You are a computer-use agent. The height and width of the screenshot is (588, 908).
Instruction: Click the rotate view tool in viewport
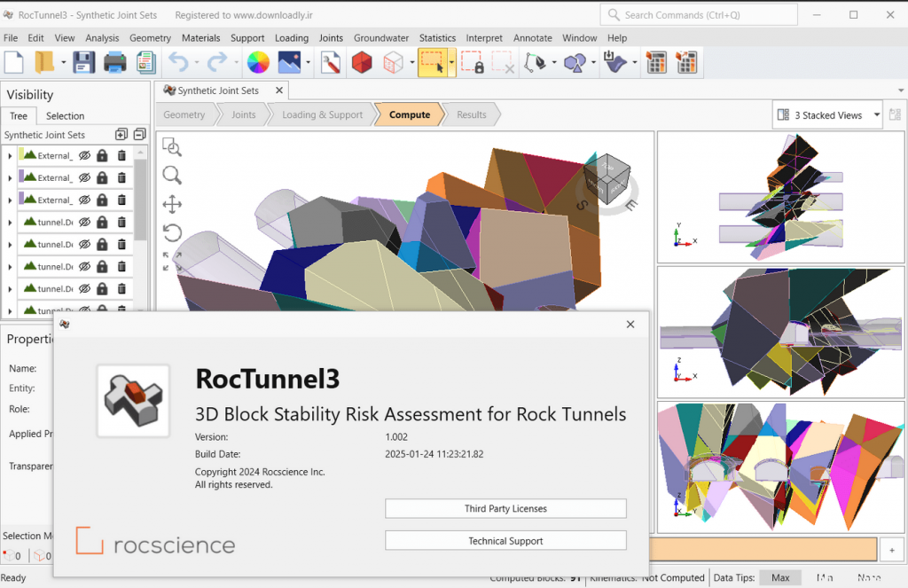click(172, 233)
